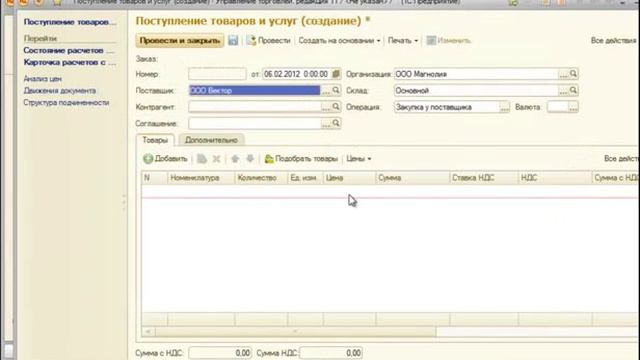Click the Провести toolbar button

[x=269, y=40]
